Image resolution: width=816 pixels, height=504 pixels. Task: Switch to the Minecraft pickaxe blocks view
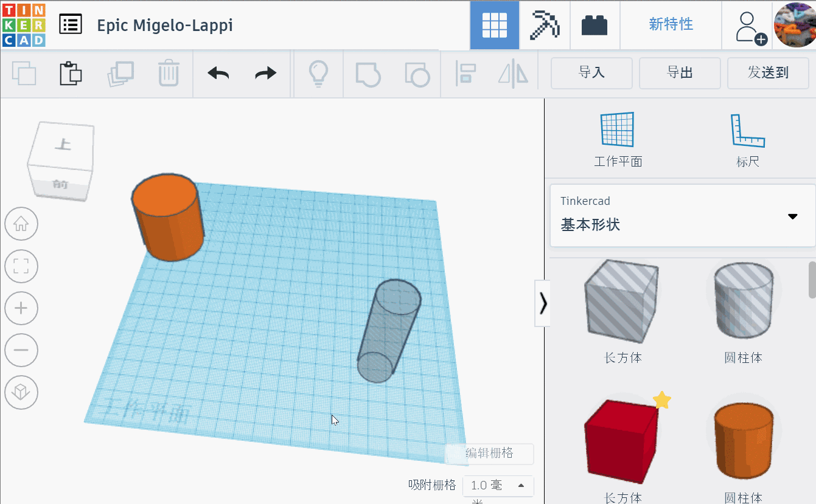pyautogui.click(x=545, y=25)
